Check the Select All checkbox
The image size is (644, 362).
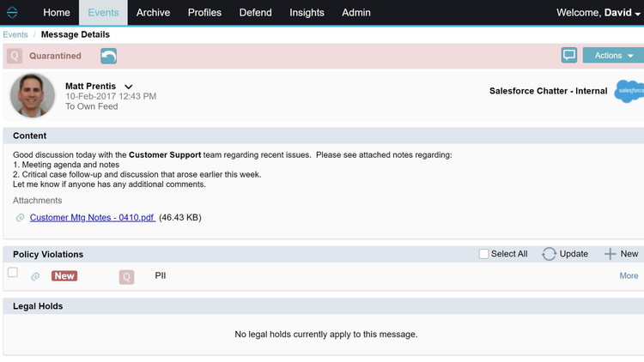point(483,254)
